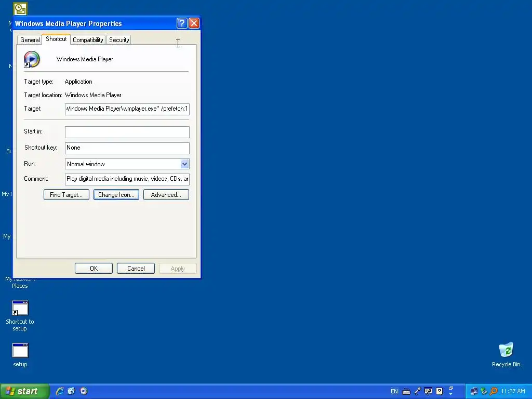The image size is (532, 399).
Task: Click the 'Target:' label
Action: click(33, 109)
